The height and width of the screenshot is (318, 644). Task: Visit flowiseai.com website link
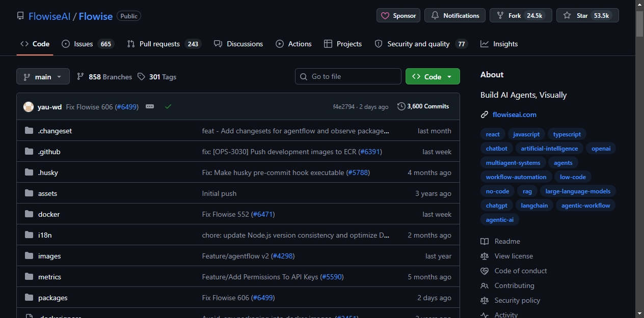pyautogui.click(x=515, y=114)
